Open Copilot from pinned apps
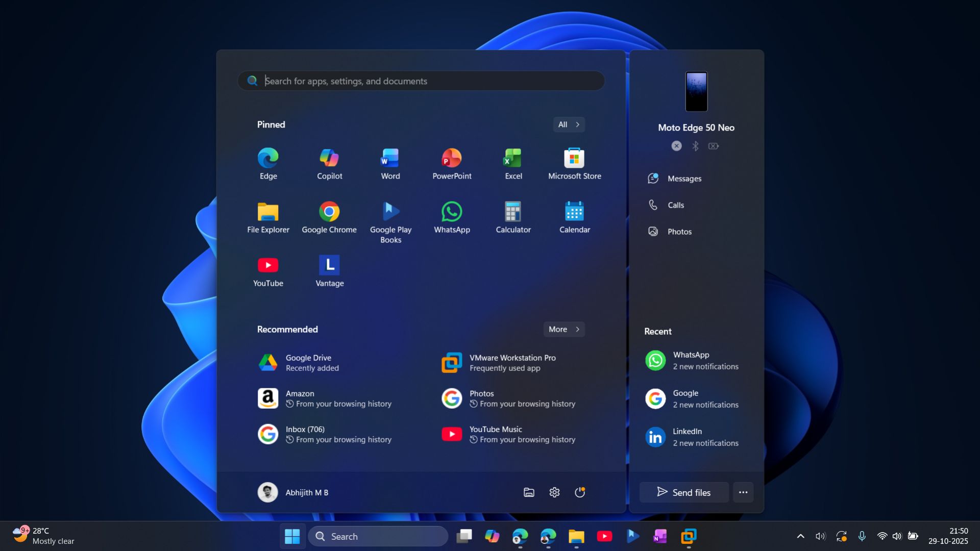980x551 pixels. click(x=329, y=163)
